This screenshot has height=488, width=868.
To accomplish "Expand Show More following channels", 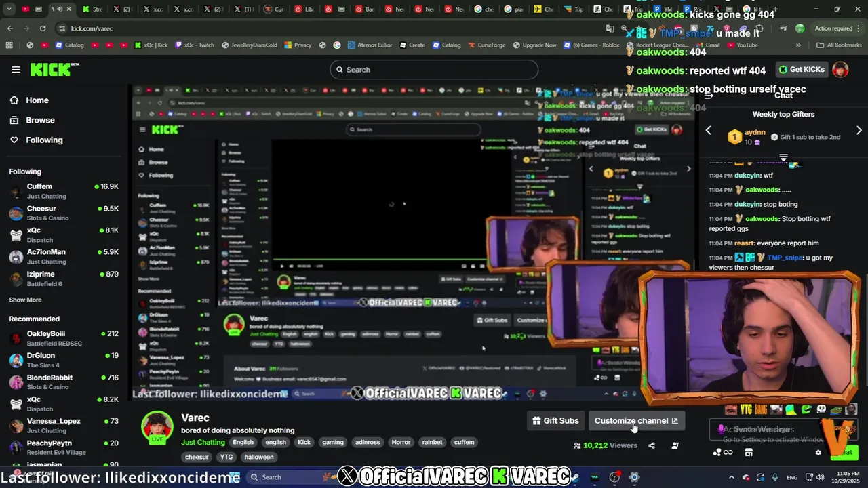I will [25, 300].
